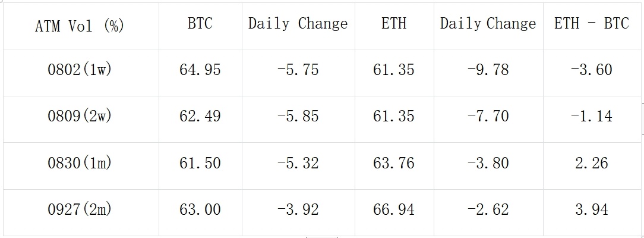Screen dimensions: 644x238
Task: Select the spread cell showing -1.14
Action: coord(591,116)
